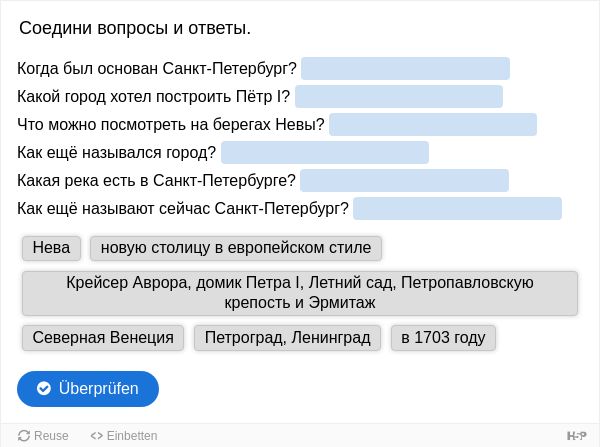The width and height of the screenshot is (600, 447).
Task: Click blank after 'Как ещё называют сейчас Санкт-Петербург?'
Action: coord(457,208)
